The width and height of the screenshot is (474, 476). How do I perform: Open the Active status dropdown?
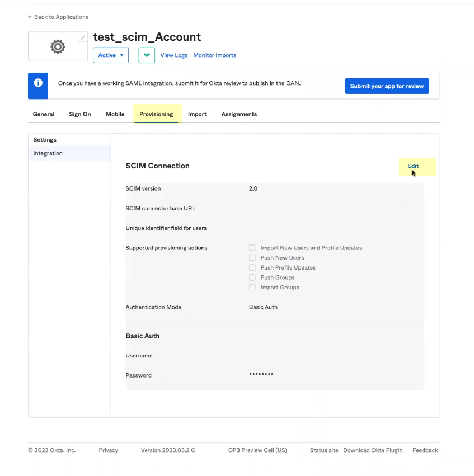point(111,55)
